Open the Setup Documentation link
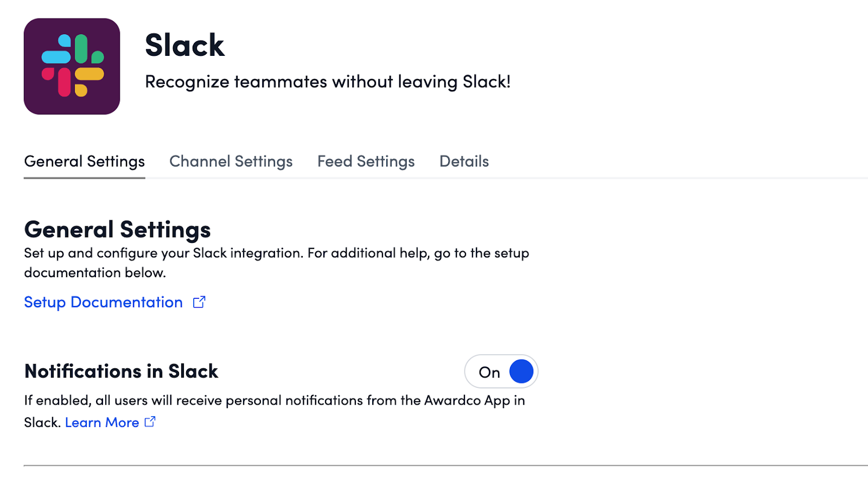 [x=103, y=302]
